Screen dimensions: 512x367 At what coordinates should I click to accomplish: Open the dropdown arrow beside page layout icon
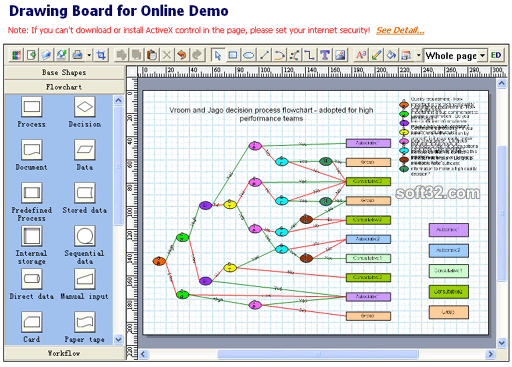[x=418, y=55]
